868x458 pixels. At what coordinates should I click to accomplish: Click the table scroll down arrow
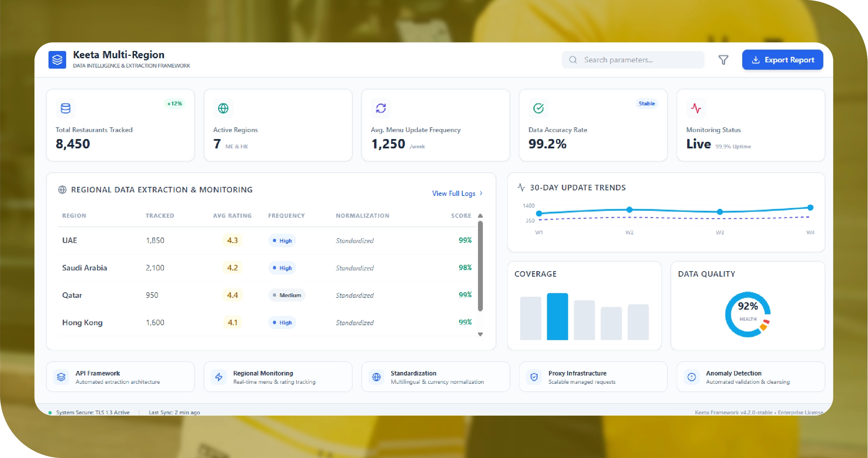coord(480,334)
